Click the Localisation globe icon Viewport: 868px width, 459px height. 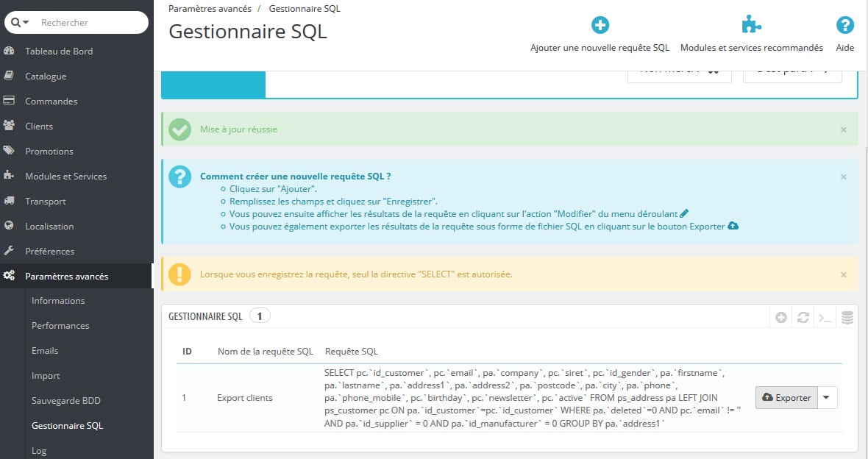point(9,225)
